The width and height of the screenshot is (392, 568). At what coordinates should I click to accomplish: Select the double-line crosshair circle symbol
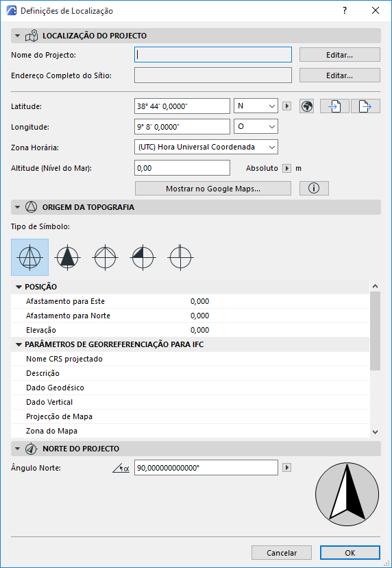pyautogui.click(x=180, y=257)
